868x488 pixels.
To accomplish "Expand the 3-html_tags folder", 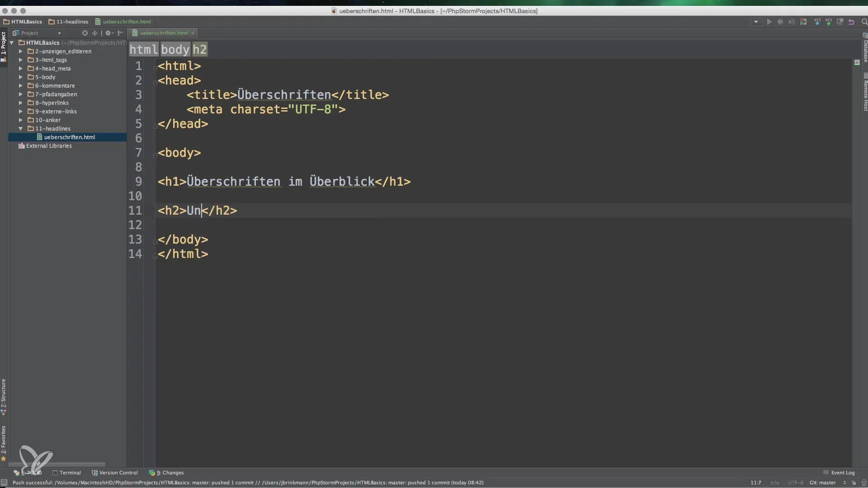I will (x=20, y=60).
